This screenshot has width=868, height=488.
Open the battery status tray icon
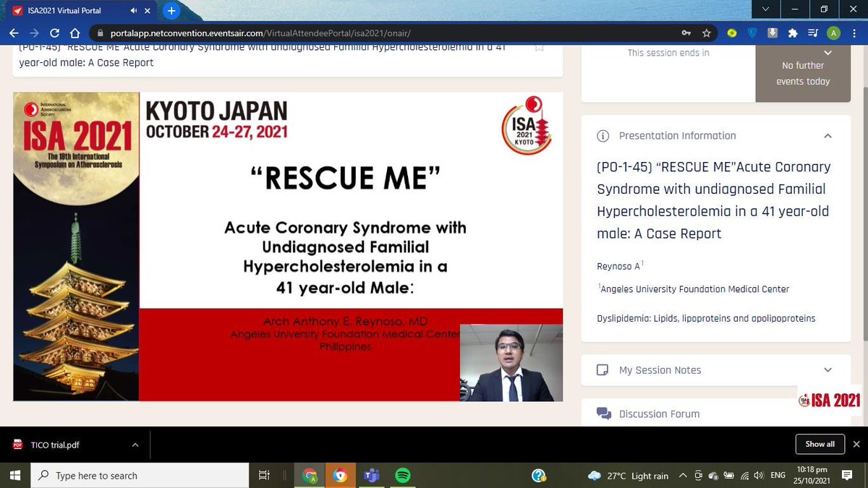tap(728, 476)
